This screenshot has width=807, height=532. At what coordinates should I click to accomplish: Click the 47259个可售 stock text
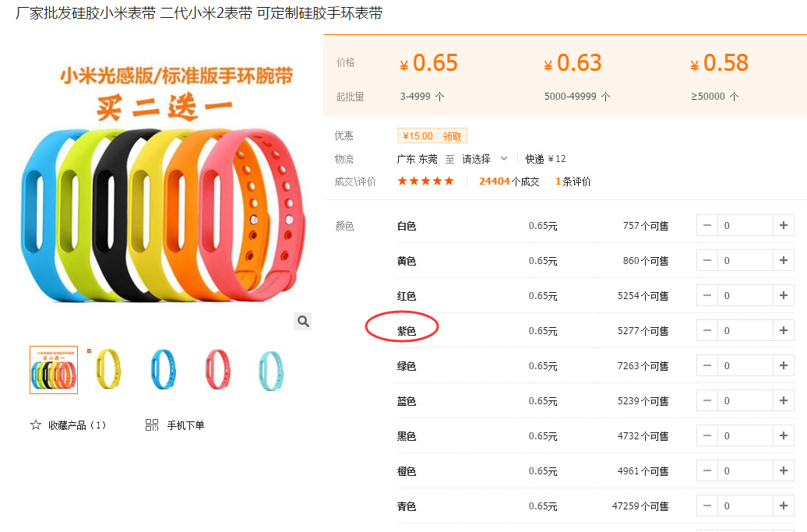(640, 506)
